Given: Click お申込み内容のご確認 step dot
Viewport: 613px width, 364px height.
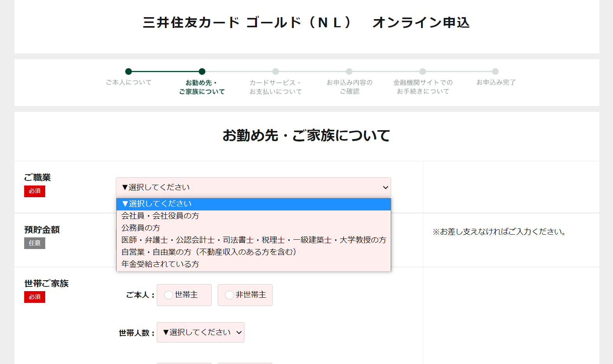Looking at the screenshot, I should [x=349, y=71].
